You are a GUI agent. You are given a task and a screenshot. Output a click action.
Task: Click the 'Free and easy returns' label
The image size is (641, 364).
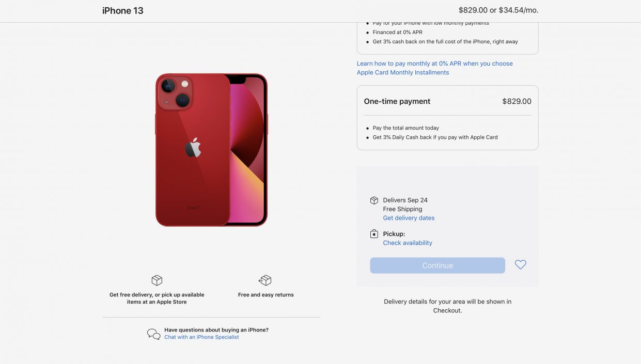[265, 295]
